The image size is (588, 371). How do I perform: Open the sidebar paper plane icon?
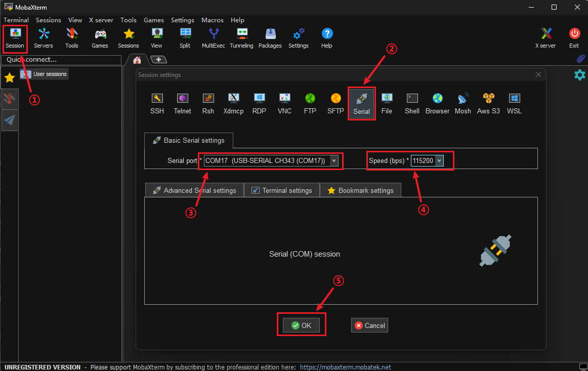10,120
